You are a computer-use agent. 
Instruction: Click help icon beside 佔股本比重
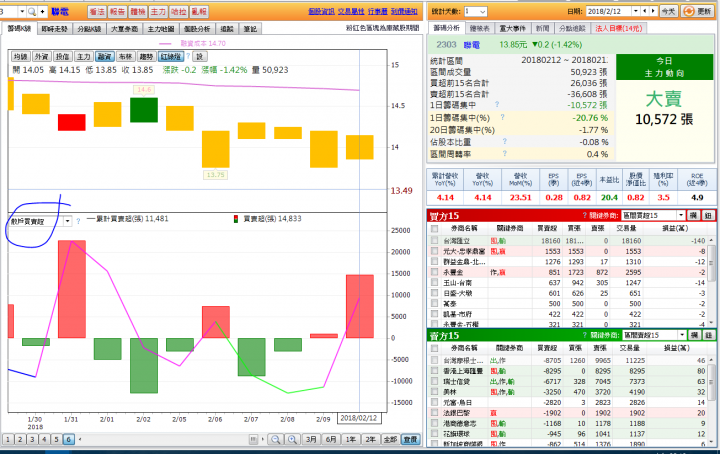505,141
